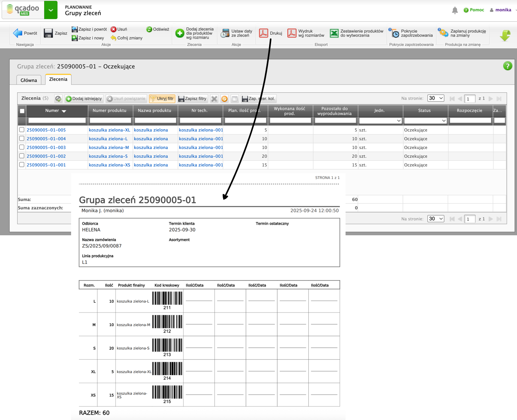Screen dimensions: 517x420
Task: Click the green help question mark icon
Action: click(x=507, y=66)
